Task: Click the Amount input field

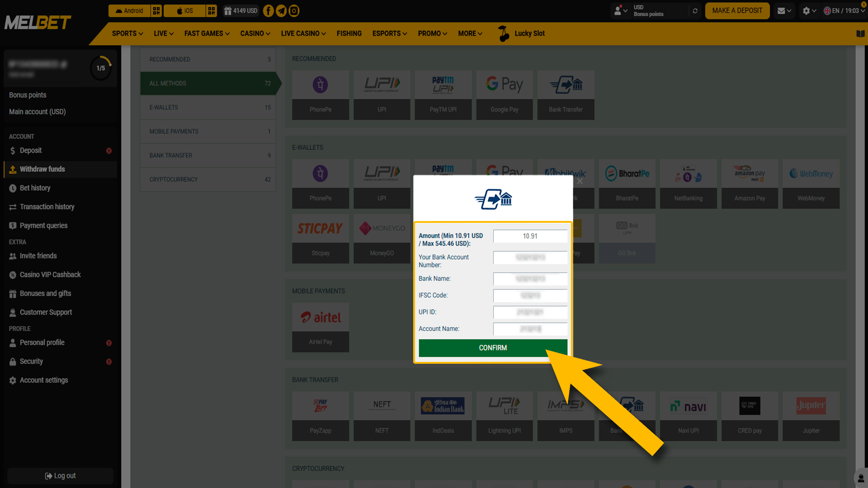Action: (530, 236)
